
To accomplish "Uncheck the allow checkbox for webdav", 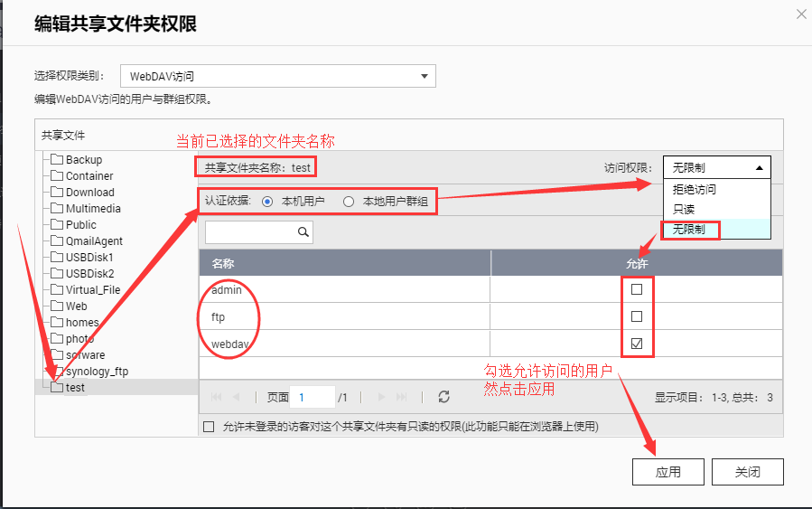I will click(x=637, y=344).
